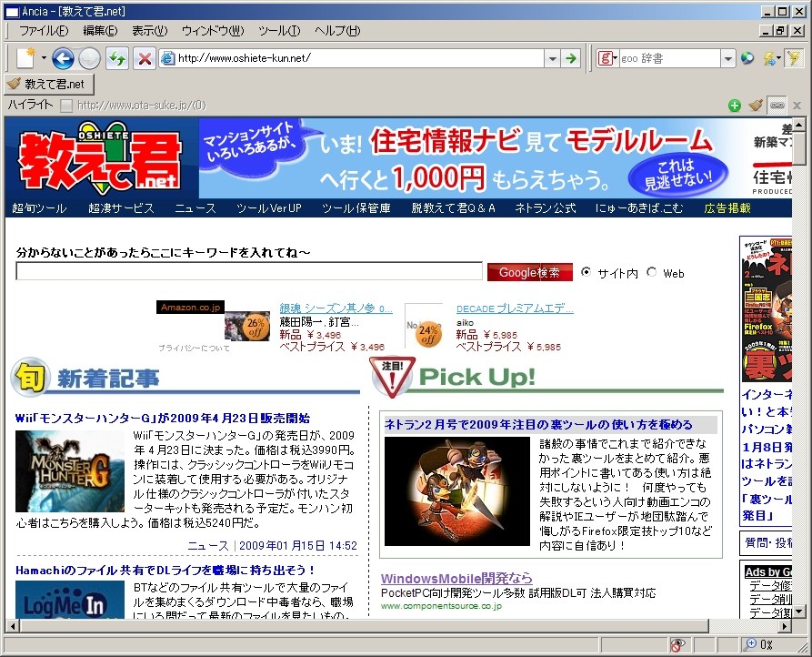Click the horizontal scrollbar right arrow
The height and width of the screenshot is (657, 812).
[x=786, y=626]
